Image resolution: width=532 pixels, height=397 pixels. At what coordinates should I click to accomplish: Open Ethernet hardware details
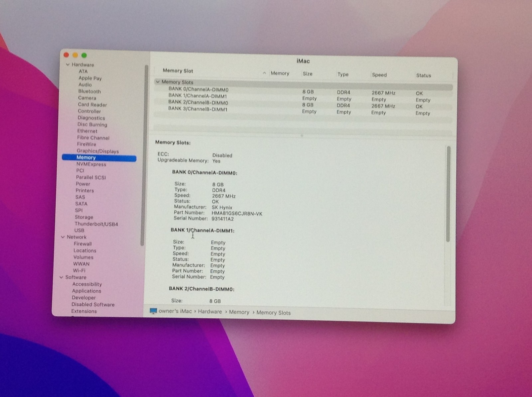pos(87,131)
